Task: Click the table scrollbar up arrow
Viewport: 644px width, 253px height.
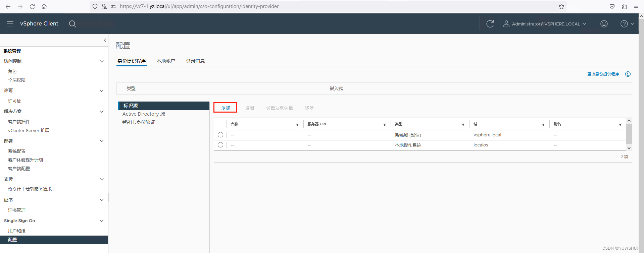Action: tap(629, 121)
